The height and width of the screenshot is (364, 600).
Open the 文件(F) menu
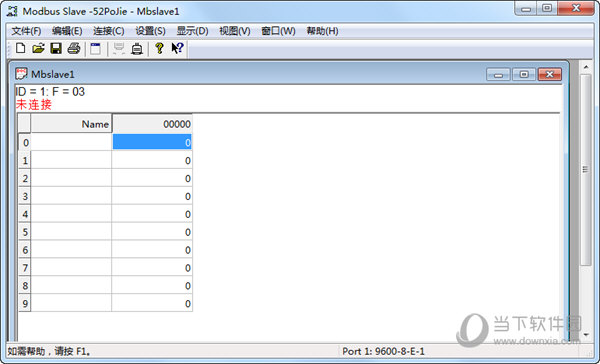(x=26, y=31)
